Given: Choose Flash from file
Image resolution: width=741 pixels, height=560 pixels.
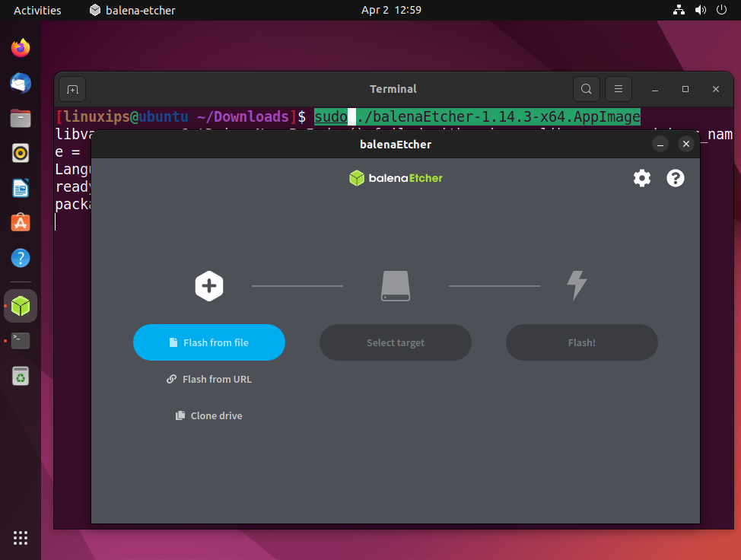Looking at the screenshot, I should [x=209, y=342].
